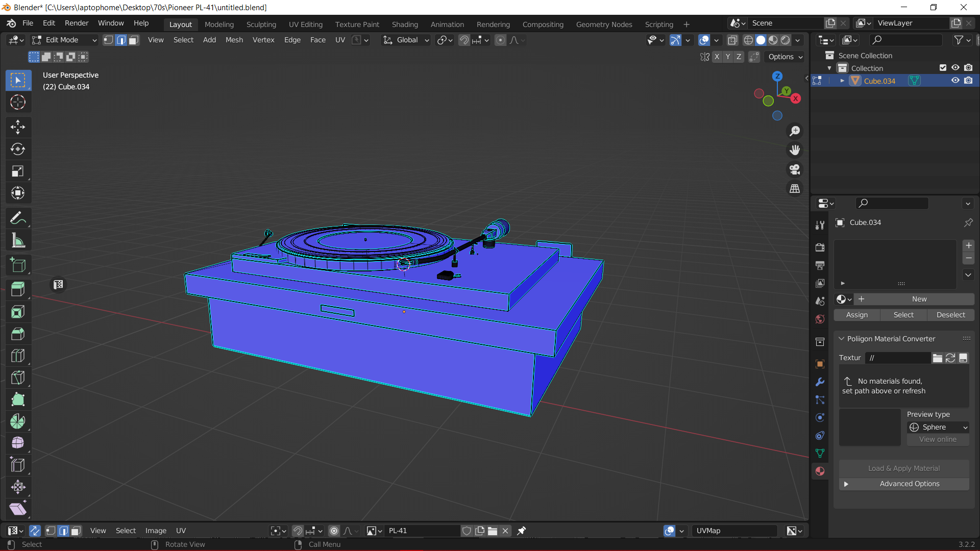Switch perspective/orthographic with the grid icon
Screen dimensions: 980x551
pos(795,189)
